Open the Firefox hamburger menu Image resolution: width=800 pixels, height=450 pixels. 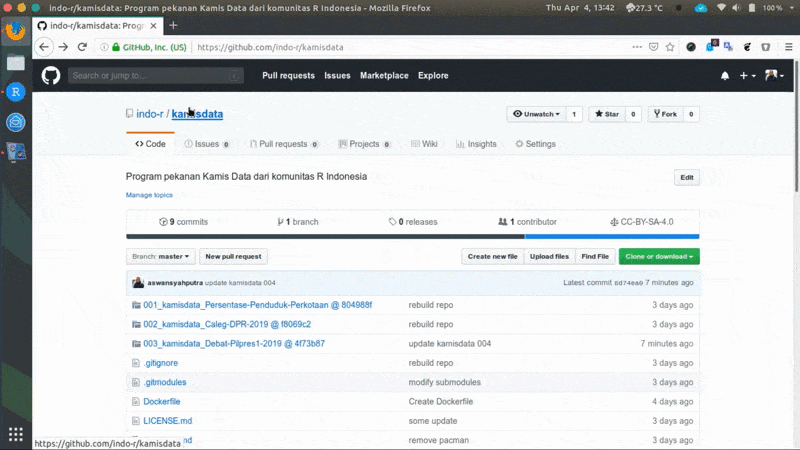[788, 47]
